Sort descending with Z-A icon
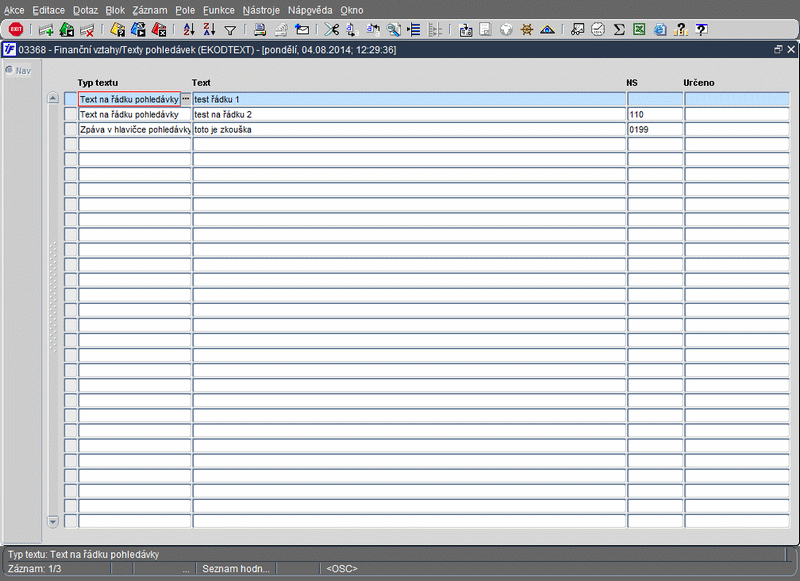 tap(209, 30)
